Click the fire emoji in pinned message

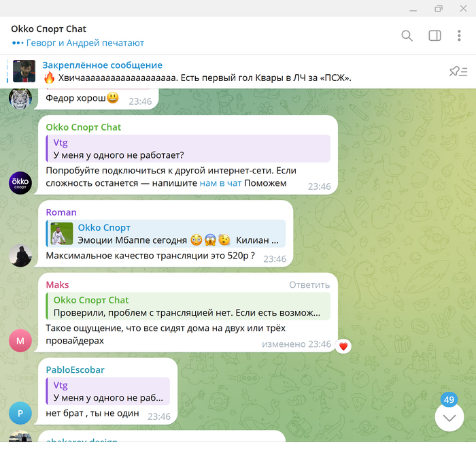coord(49,78)
